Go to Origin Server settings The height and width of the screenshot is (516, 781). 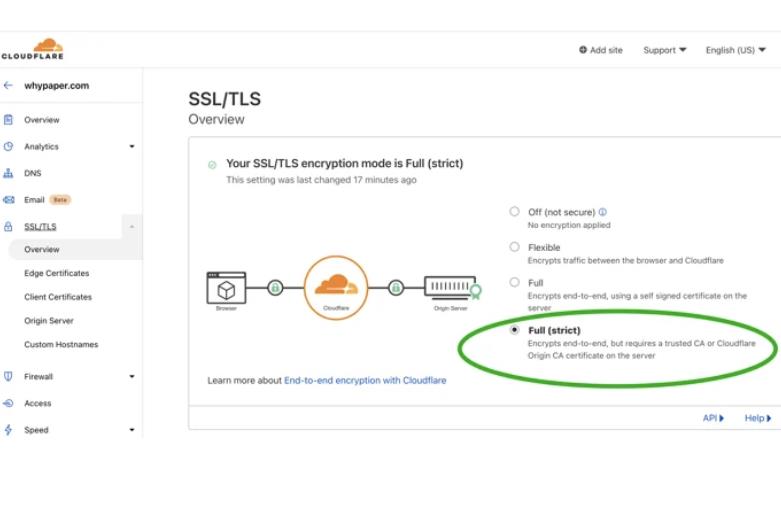49,321
